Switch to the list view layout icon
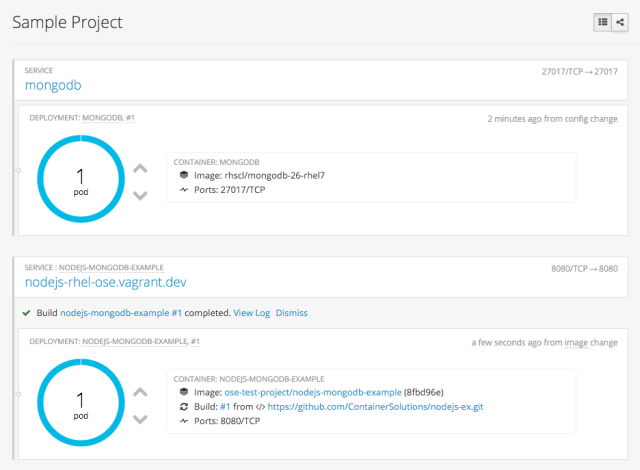 pyautogui.click(x=602, y=22)
